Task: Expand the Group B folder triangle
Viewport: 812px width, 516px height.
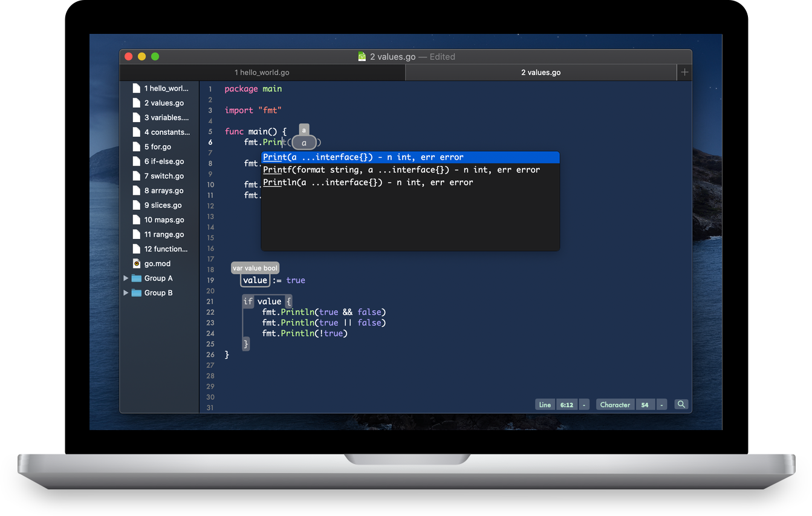Action: coord(126,293)
